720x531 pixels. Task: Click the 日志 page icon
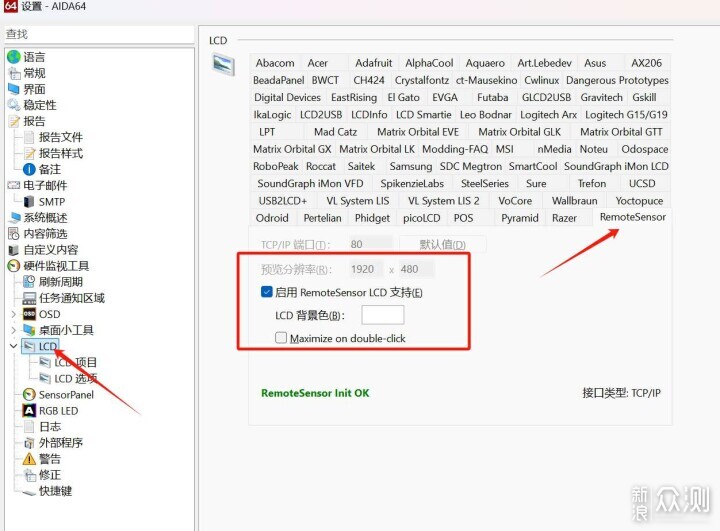click(x=29, y=427)
